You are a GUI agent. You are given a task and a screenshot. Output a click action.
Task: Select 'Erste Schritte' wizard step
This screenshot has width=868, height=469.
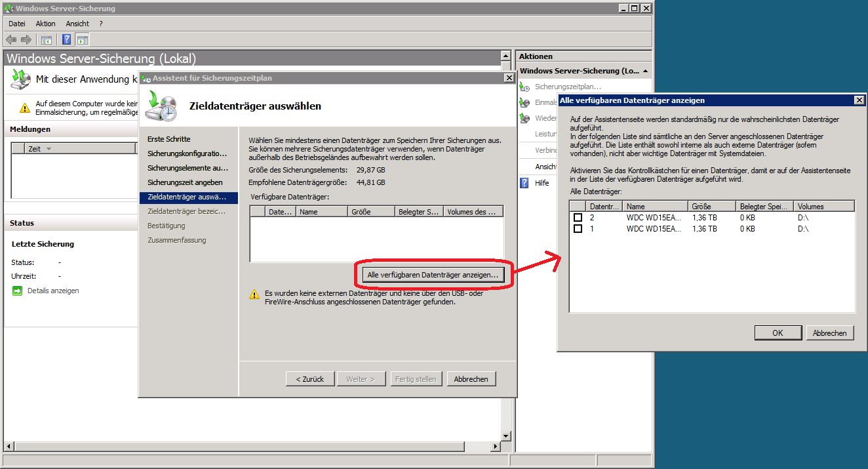pyautogui.click(x=169, y=139)
